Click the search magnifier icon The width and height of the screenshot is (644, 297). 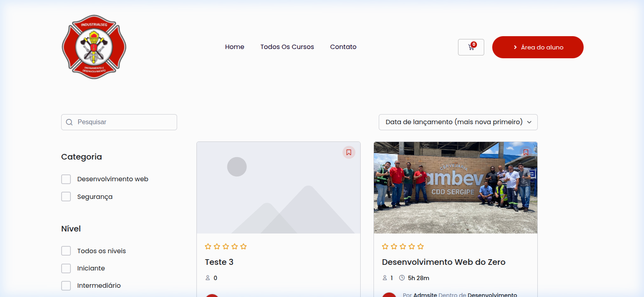point(69,122)
